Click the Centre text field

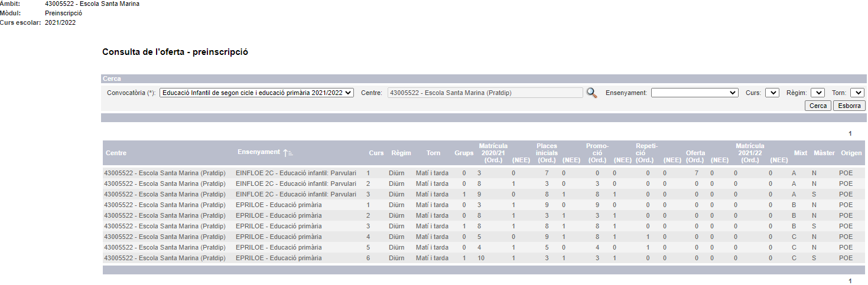pyautogui.click(x=485, y=93)
